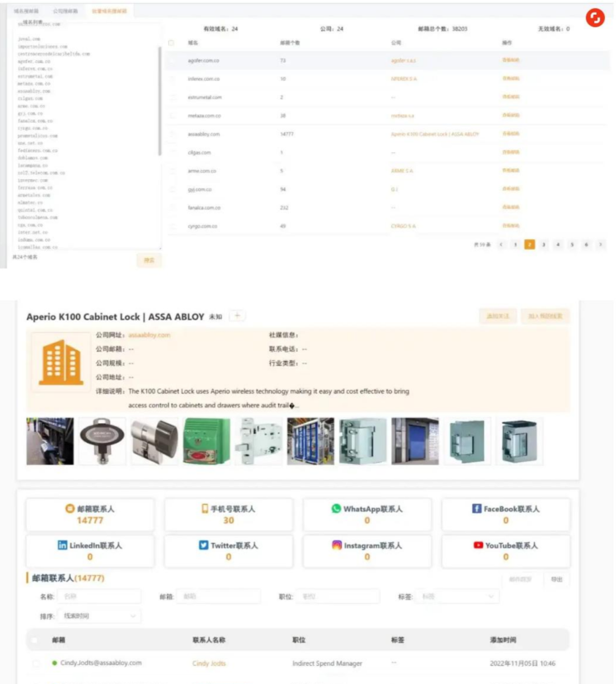Image resolution: width=616 pixels, height=684 pixels.
Task: Open the 排序 sort order dropdown
Action: click(99, 616)
